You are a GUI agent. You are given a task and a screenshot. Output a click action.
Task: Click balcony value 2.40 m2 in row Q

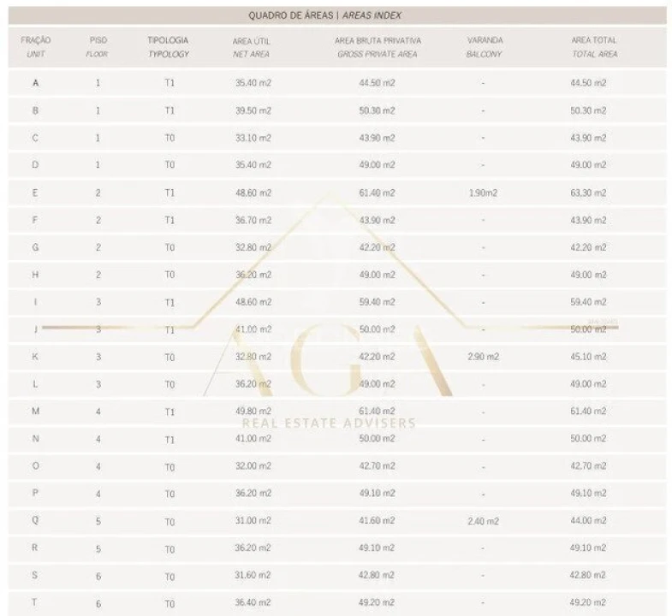[484, 521]
